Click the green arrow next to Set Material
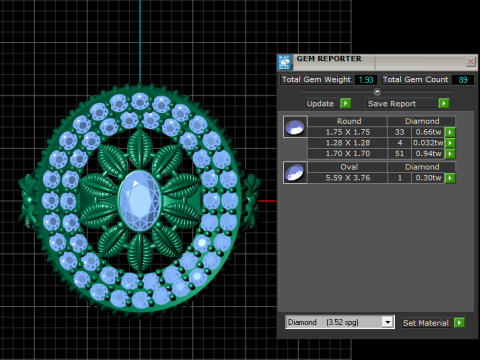The width and height of the screenshot is (480, 360). point(459,323)
